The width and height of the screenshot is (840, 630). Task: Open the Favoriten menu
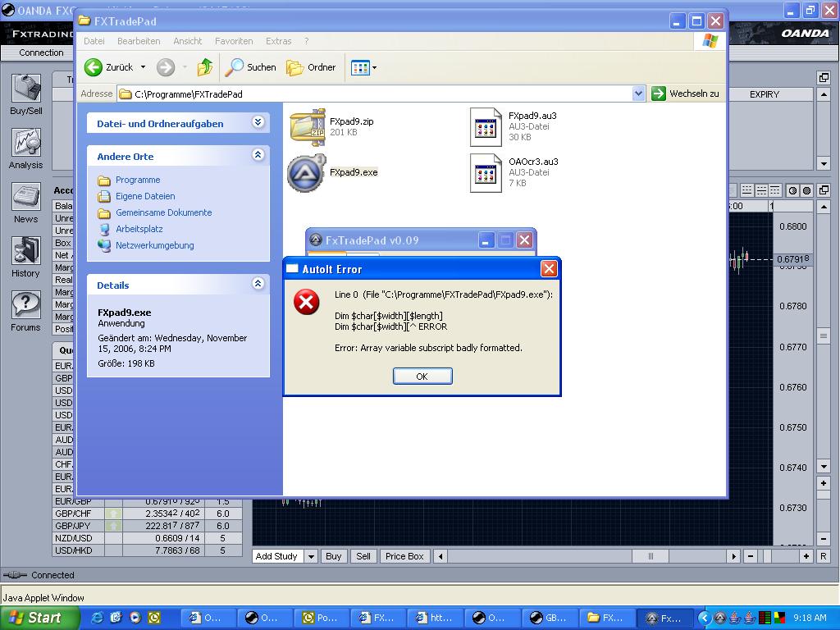234,41
